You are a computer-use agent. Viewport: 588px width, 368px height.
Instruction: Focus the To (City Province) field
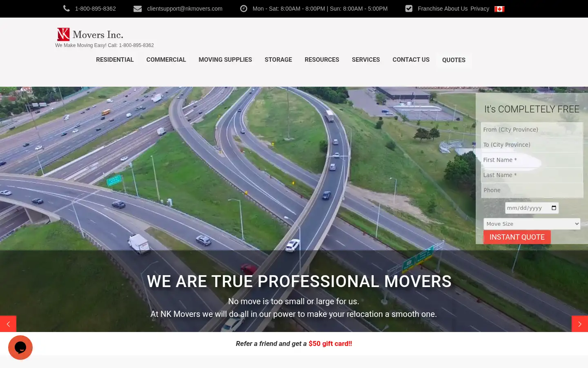[532, 145]
